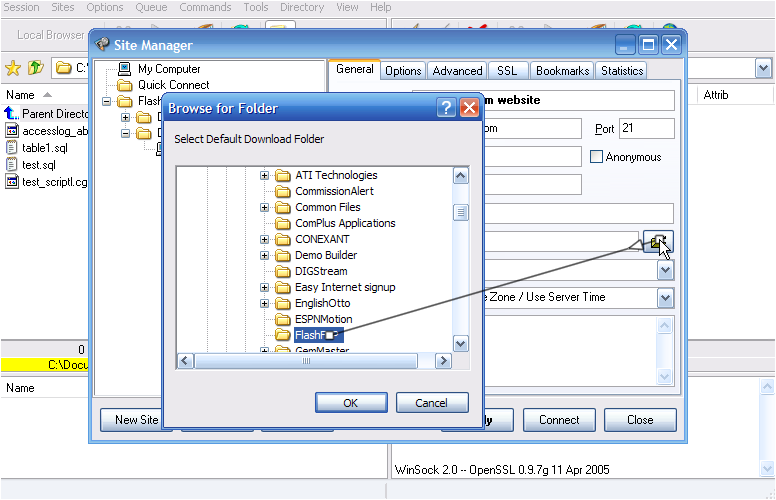
Task: Click the Quick Connect folder icon
Action: pyautogui.click(x=125, y=85)
